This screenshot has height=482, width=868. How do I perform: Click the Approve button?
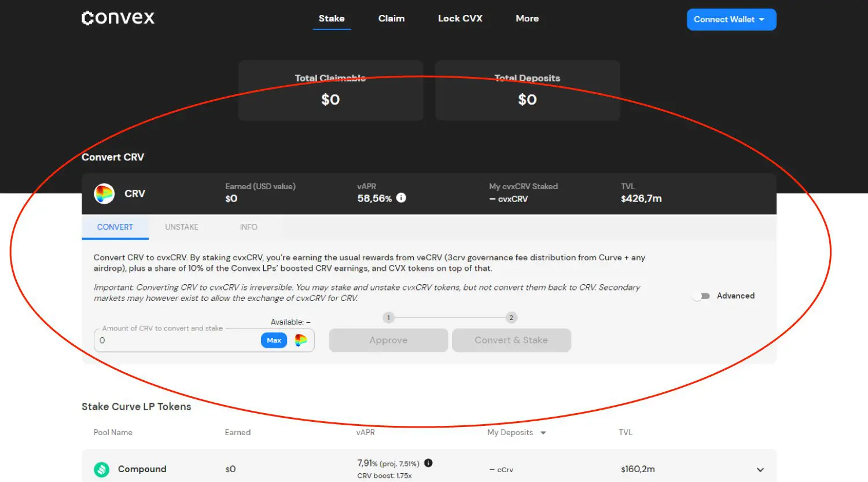tap(388, 340)
